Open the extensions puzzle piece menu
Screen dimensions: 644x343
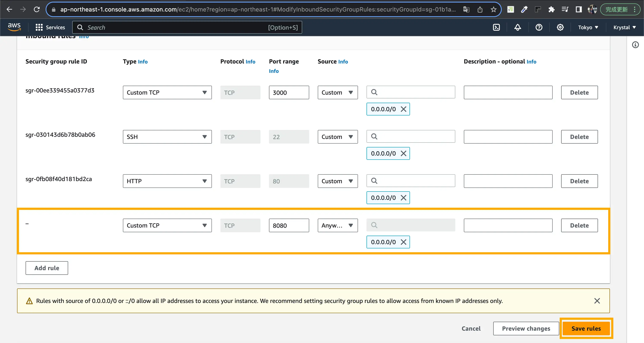tap(551, 10)
